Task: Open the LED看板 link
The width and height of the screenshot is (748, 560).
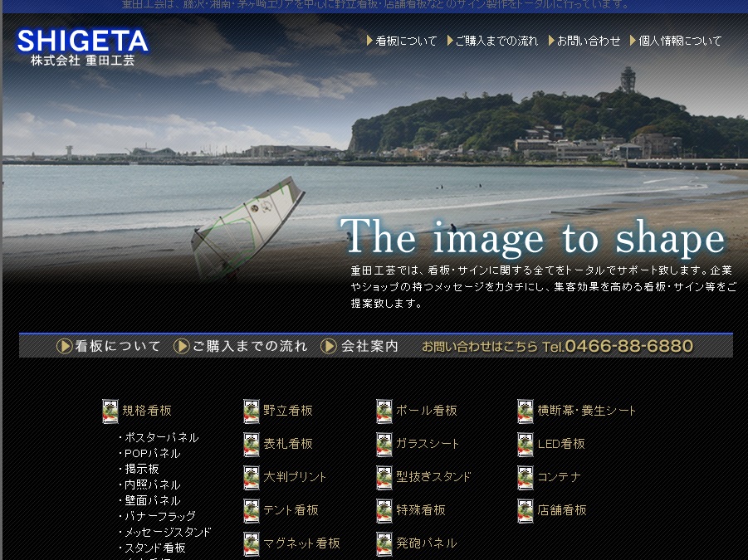Action: (x=561, y=444)
